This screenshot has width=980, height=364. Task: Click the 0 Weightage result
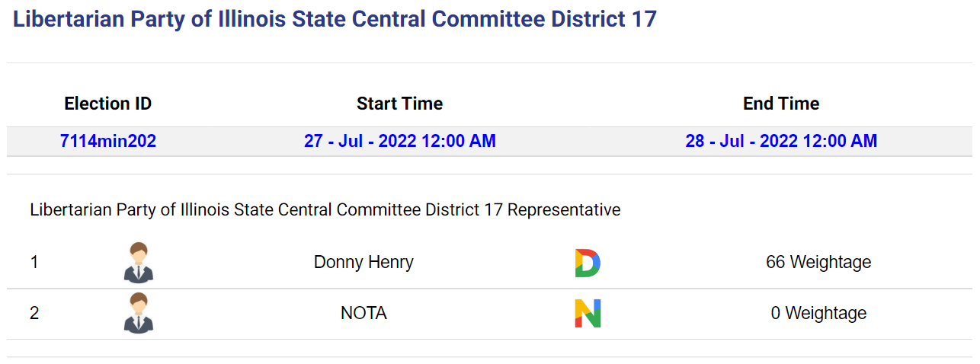(818, 313)
